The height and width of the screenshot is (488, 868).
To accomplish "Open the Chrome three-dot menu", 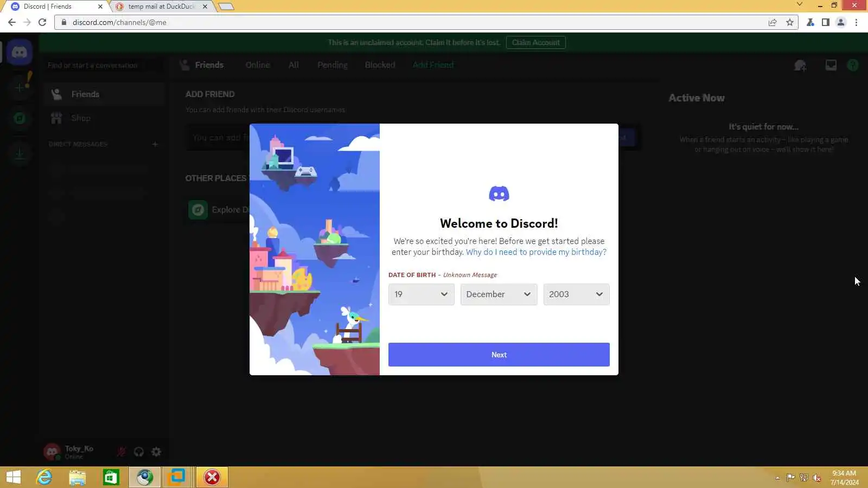I will click(x=856, y=22).
